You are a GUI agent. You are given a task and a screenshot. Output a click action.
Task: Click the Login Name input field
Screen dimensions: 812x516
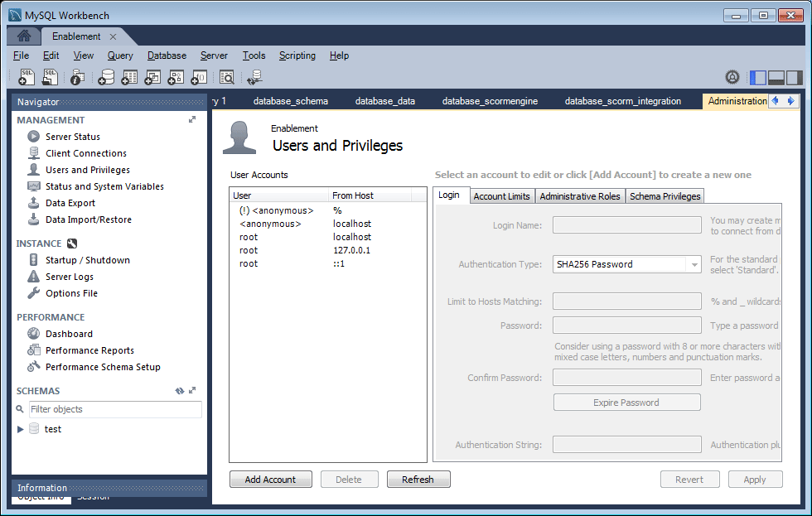[626, 225]
